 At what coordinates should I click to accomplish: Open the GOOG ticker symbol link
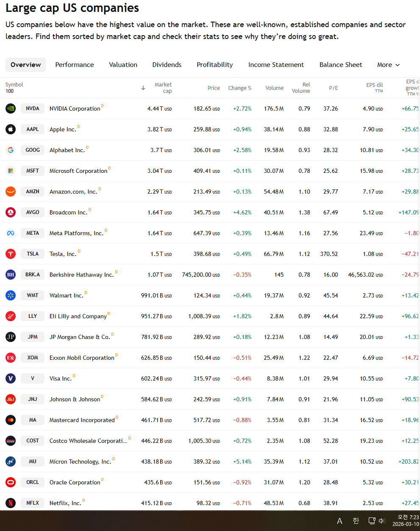[33, 150]
